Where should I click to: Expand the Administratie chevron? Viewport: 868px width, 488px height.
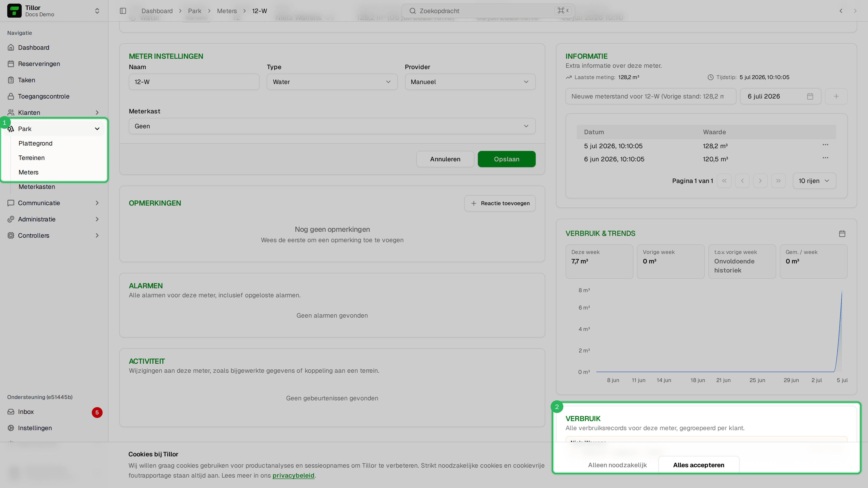(97, 219)
